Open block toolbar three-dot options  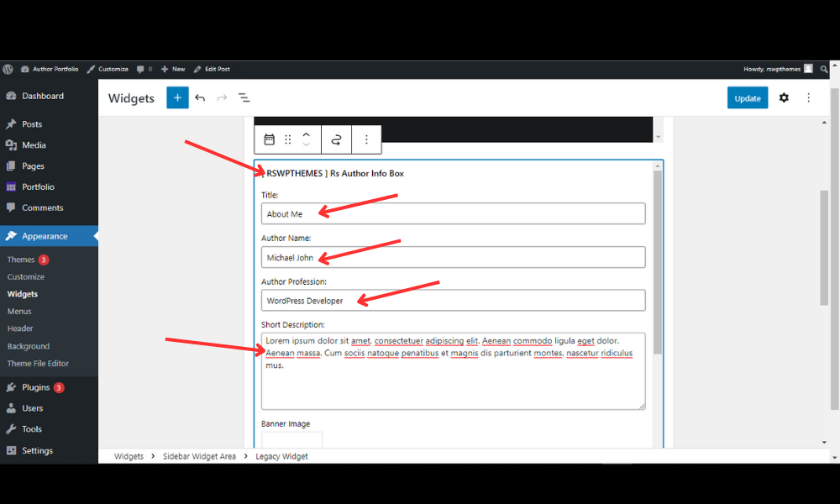tap(366, 139)
